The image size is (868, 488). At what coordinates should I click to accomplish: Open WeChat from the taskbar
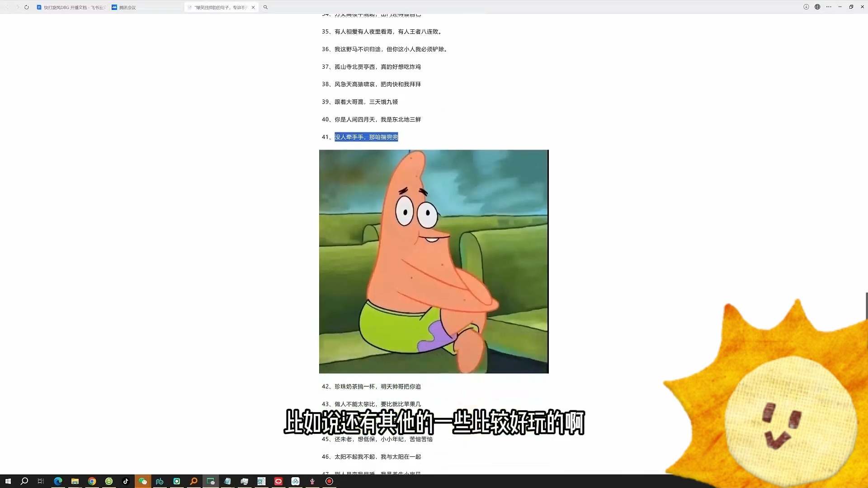coord(143,481)
